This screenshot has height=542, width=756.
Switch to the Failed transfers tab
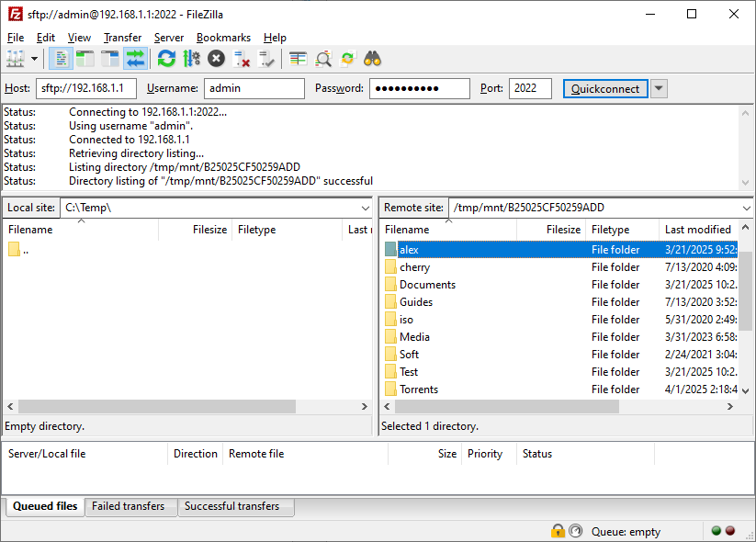(x=129, y=506)
